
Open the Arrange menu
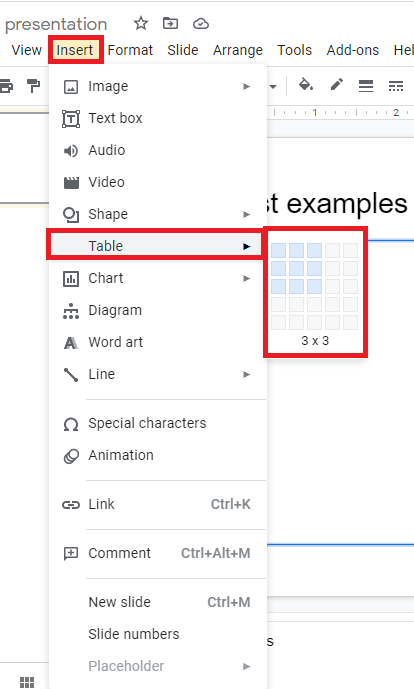[238, 50]
